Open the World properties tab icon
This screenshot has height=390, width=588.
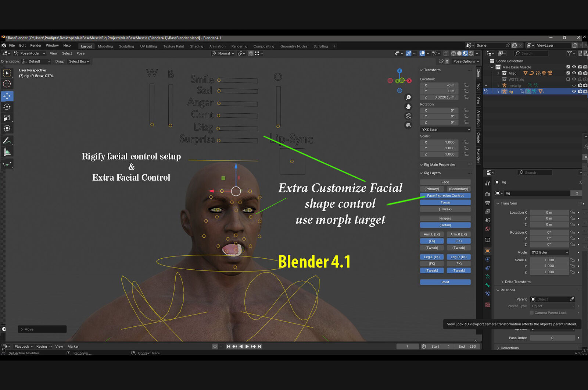(488, 229)
